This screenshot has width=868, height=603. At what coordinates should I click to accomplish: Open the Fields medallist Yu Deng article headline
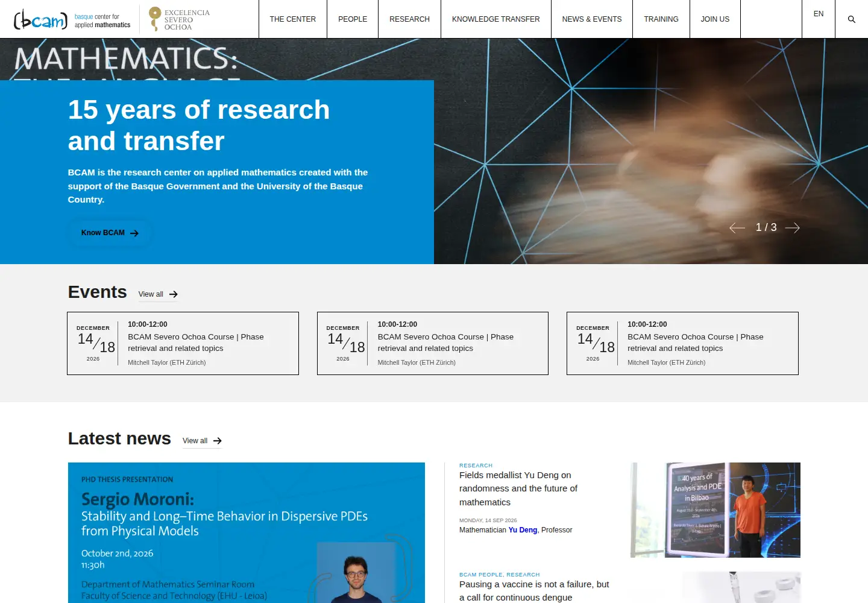click(x=518, y=488)
